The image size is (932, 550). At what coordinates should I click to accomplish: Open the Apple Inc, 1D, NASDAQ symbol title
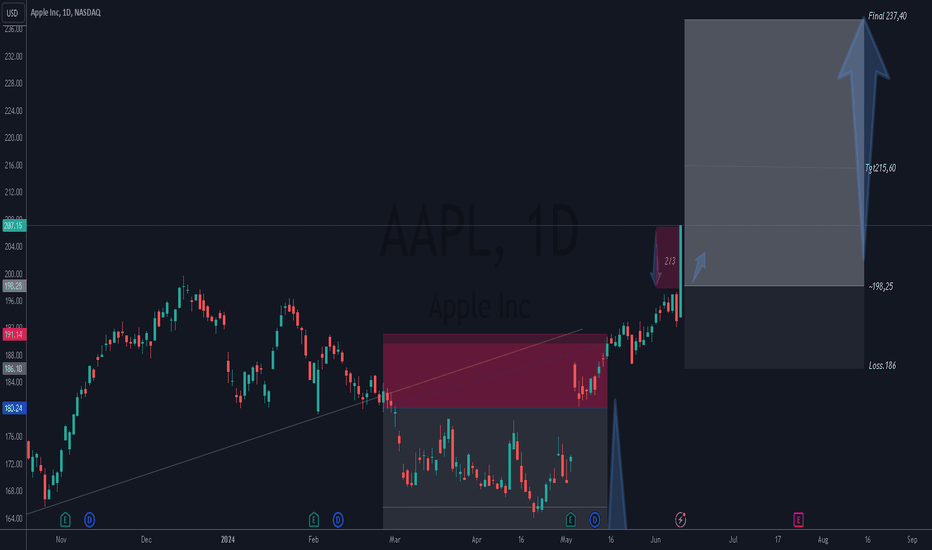coord(65,12)
